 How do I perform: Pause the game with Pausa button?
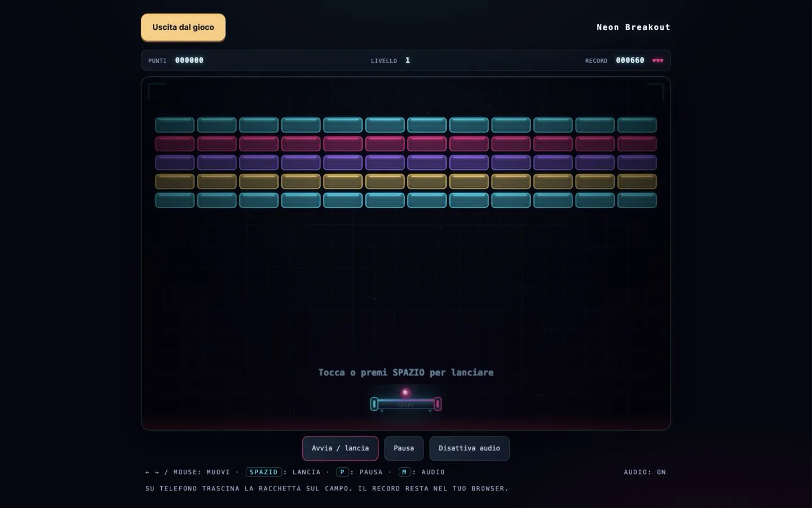click(404, 448)
